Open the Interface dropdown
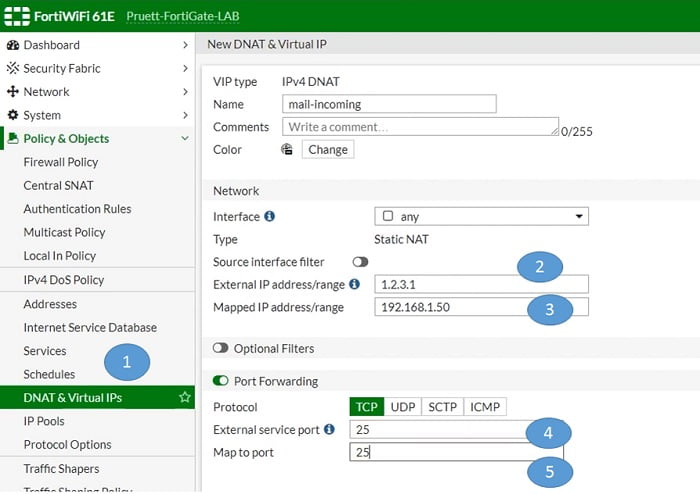 pyautogui.click(x=481, y=216)
